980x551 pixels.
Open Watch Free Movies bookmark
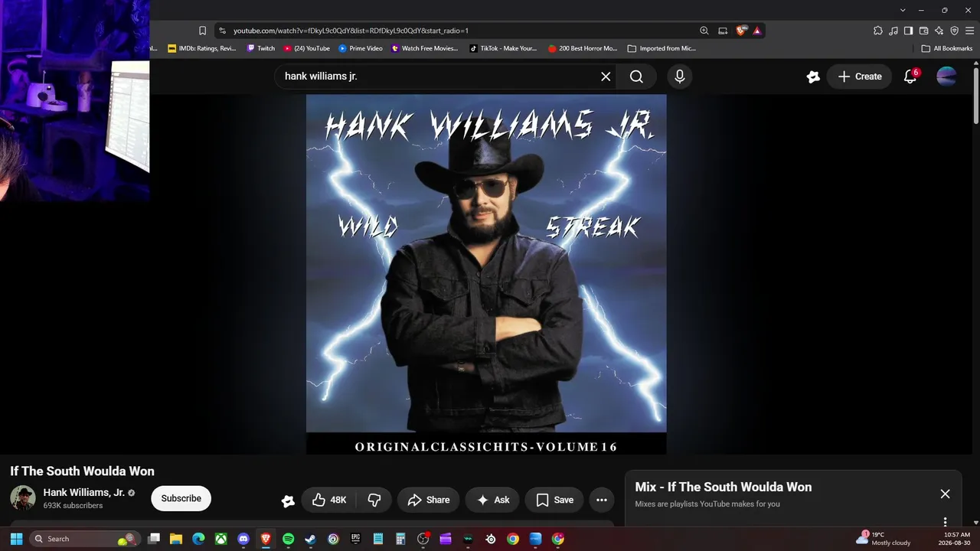(x=425, y=48)
